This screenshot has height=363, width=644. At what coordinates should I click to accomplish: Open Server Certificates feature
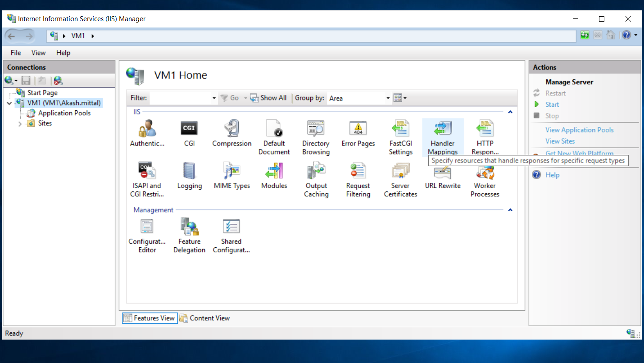400,180
